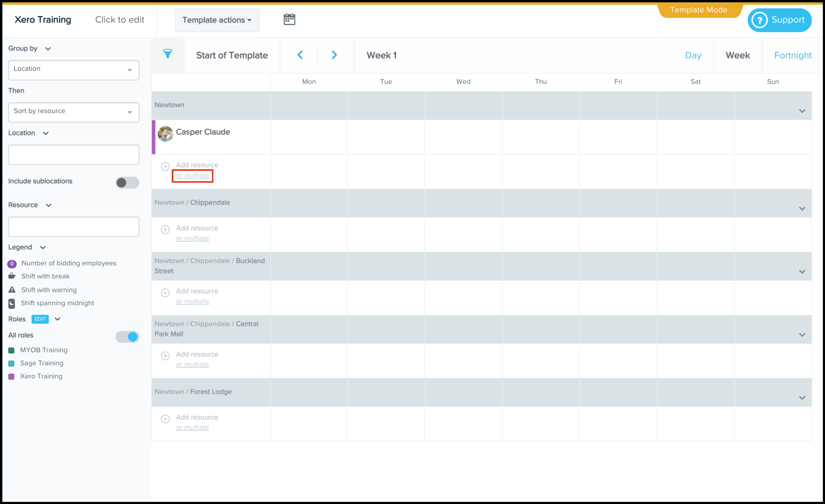Image resolution: width=825 pixels, height=504 pixels.
Task: Collapse the Legend section
Action: click(43, 247)
